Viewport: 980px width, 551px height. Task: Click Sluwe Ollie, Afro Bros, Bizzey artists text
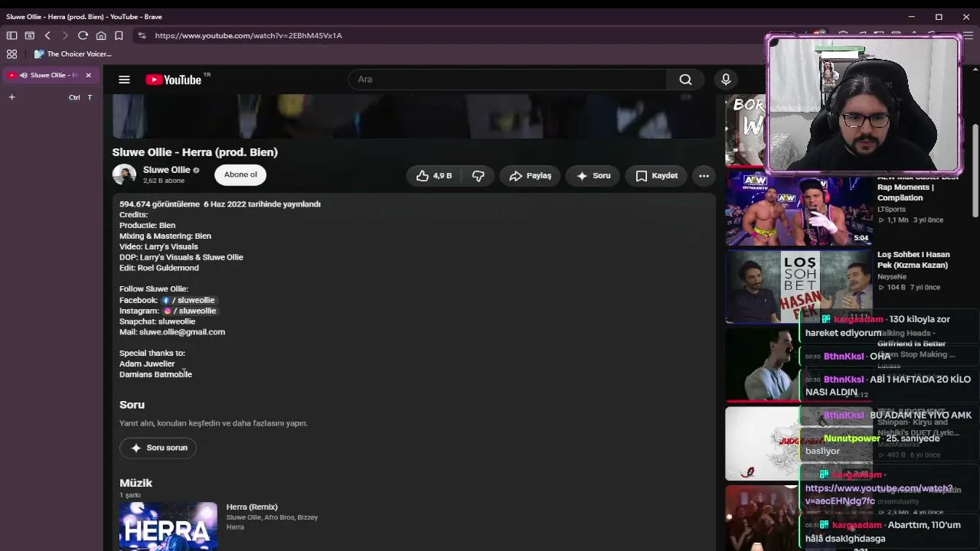[272, 517]
